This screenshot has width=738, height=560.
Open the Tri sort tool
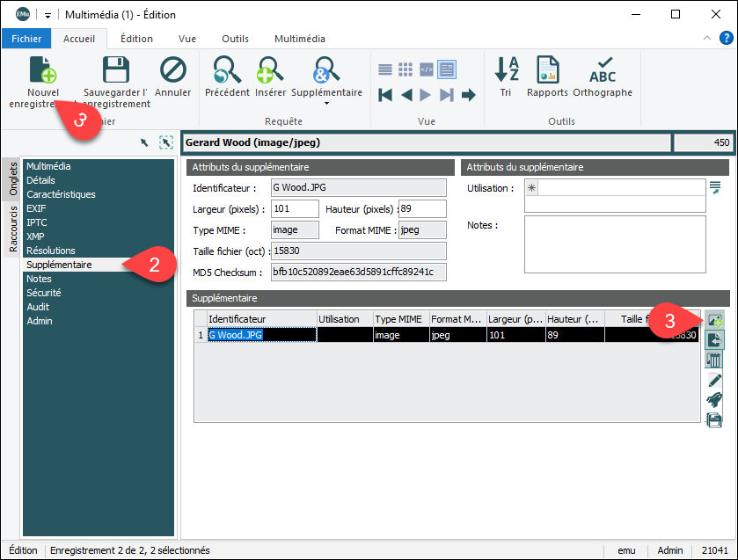pos(506,71)
